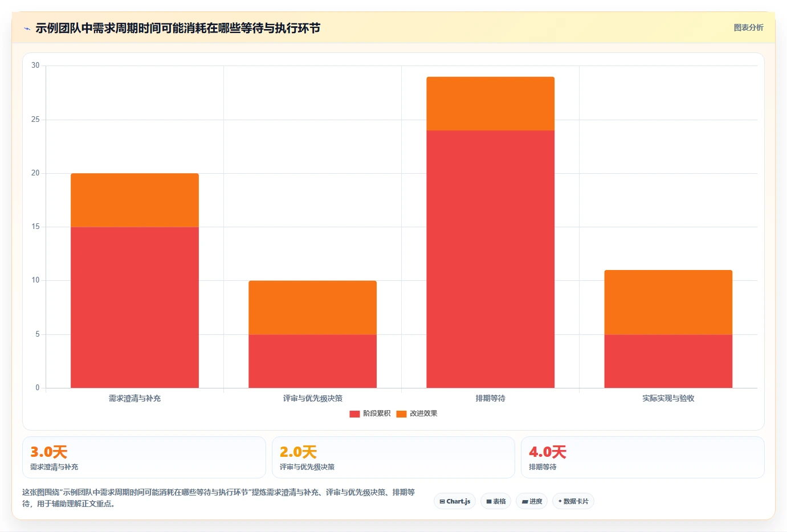Toggle the 阶段累积 legend red swatch
The image size is (787, 532).
354,414
